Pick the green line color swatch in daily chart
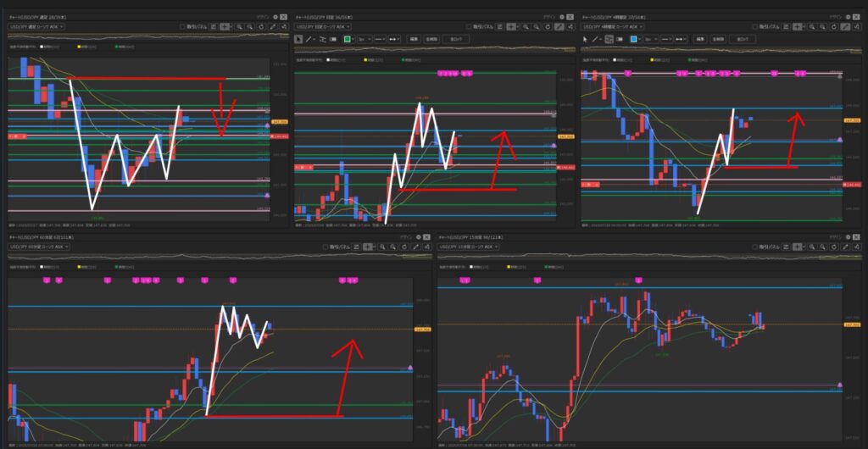 (347, 39)
